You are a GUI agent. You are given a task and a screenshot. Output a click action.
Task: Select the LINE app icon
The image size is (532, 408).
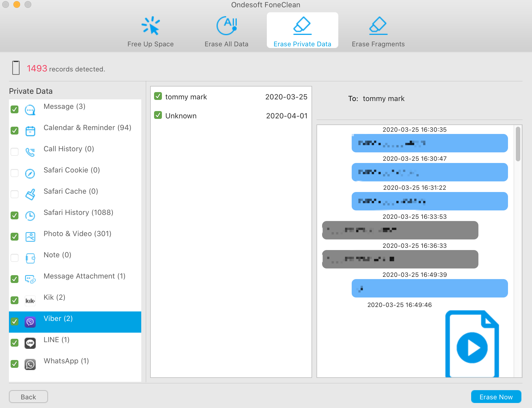tap(30, 343)
